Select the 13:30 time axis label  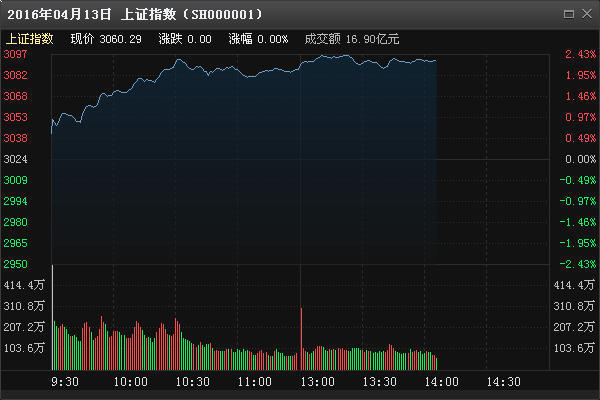(x=379, y=382)
